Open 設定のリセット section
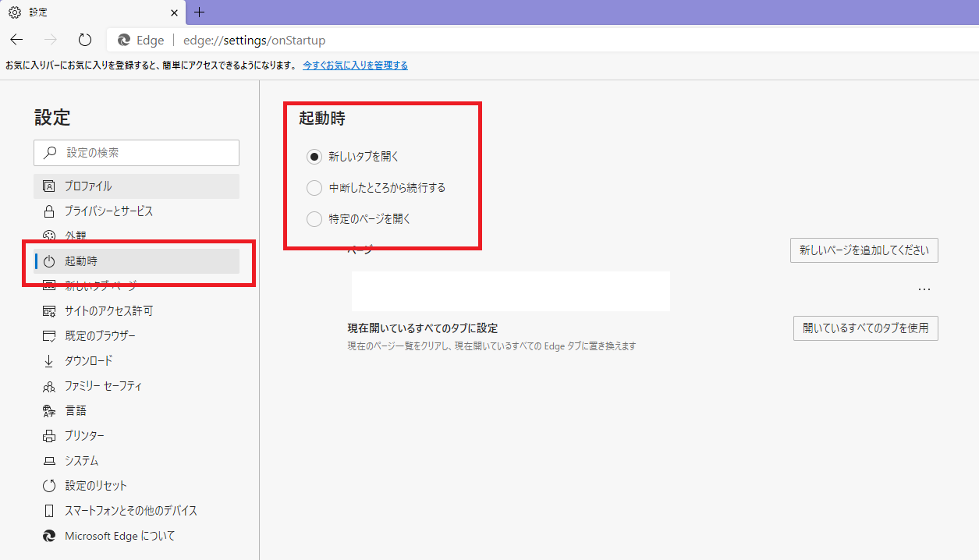Screen dimensions: 979x560 (x=137, y=486)
